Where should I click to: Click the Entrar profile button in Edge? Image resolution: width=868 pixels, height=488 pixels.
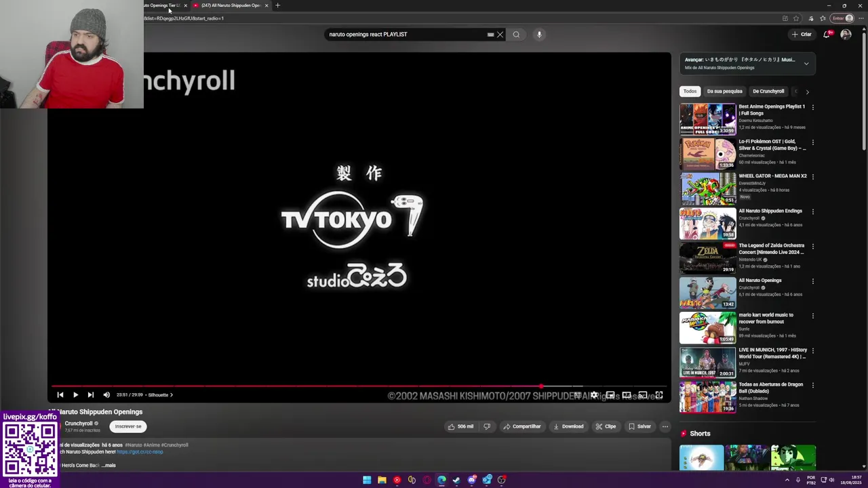point(843,18)
